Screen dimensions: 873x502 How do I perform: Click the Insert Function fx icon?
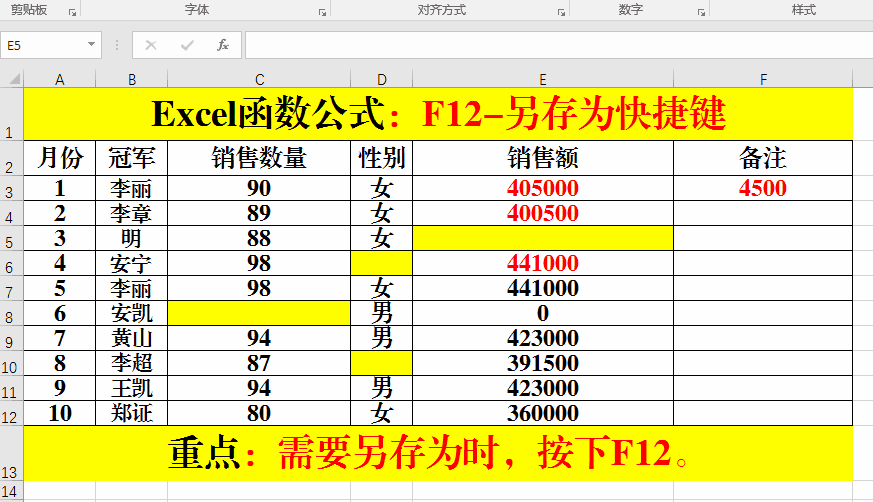coord(223,45)
